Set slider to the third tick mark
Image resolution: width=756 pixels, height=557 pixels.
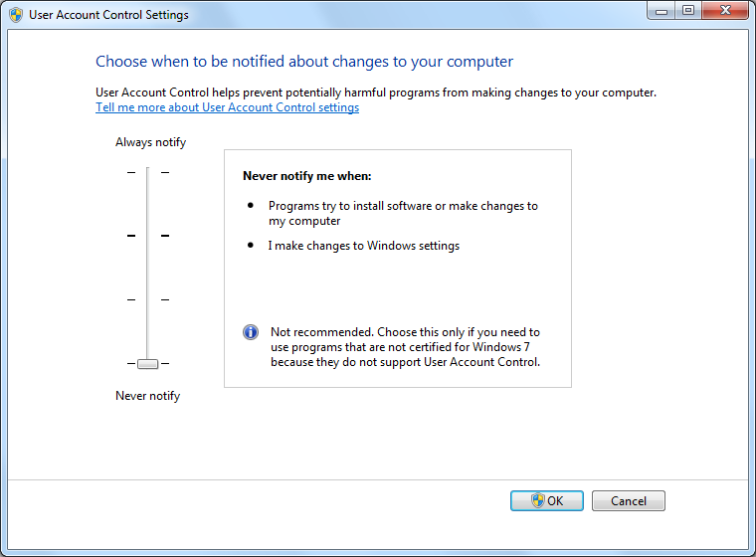147,300
